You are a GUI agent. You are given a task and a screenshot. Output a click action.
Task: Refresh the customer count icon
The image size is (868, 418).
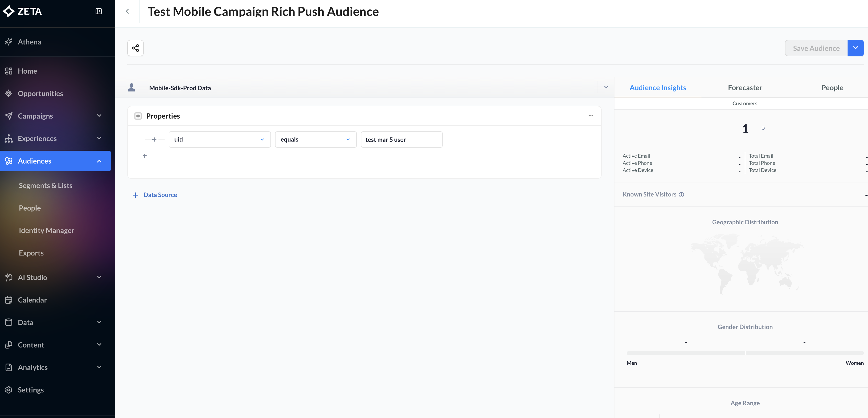coord(763,128)
